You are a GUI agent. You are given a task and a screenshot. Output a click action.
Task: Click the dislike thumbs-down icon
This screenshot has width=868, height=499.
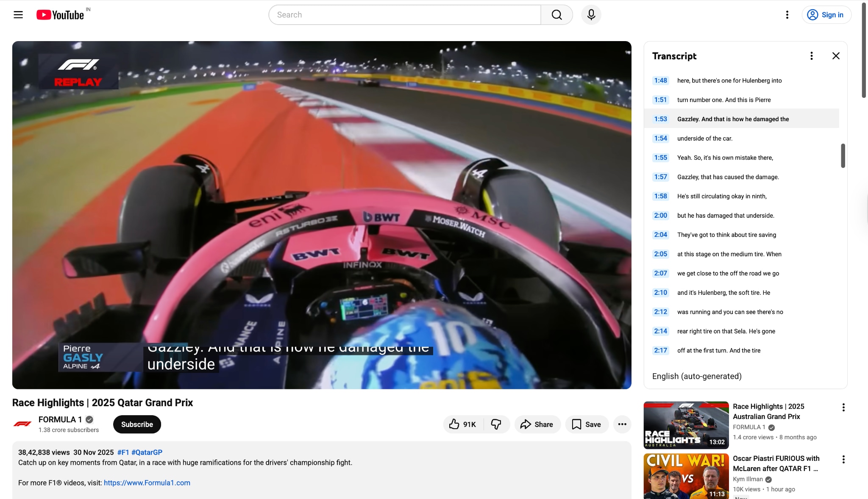point(496,424)
